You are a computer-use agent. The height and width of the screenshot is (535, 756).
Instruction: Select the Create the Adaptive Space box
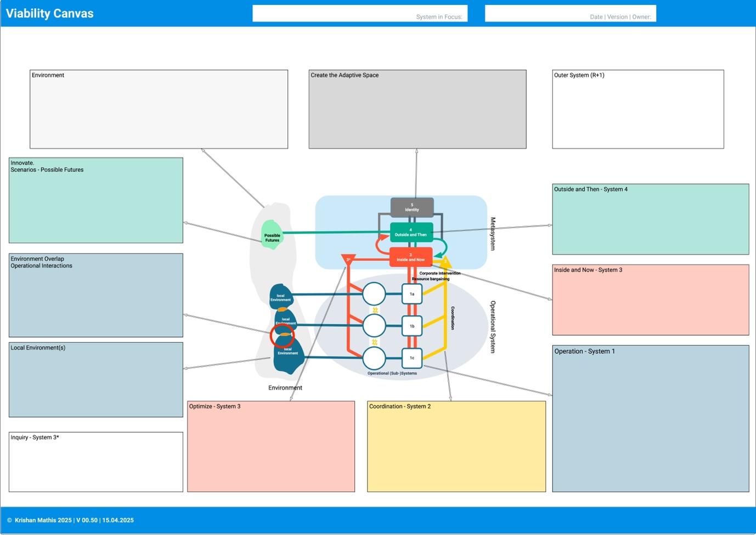pos(417,109)
